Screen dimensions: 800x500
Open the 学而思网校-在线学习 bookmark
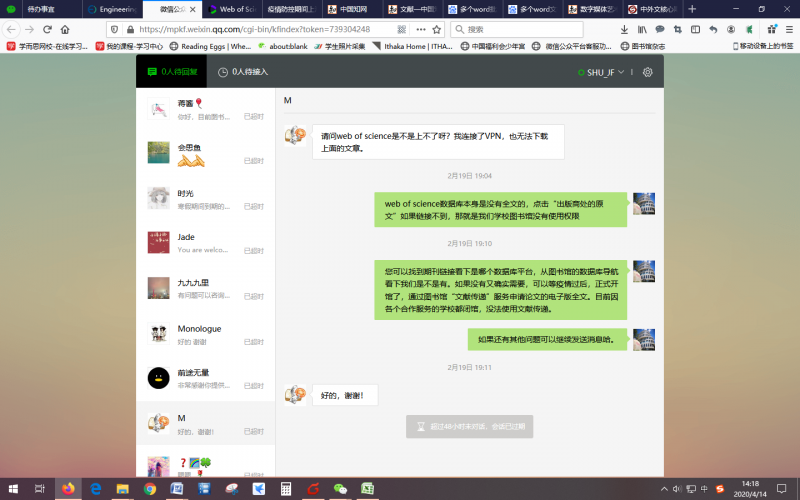(47, 46)
